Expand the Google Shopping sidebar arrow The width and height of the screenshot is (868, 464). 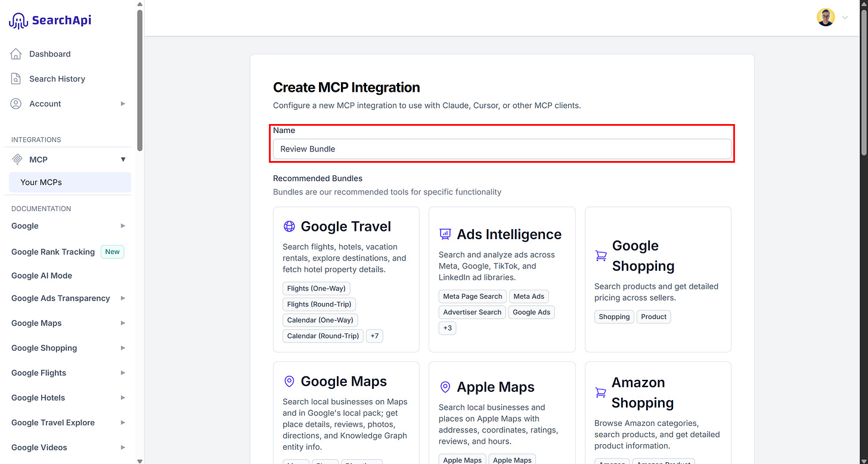coord(123,348)
